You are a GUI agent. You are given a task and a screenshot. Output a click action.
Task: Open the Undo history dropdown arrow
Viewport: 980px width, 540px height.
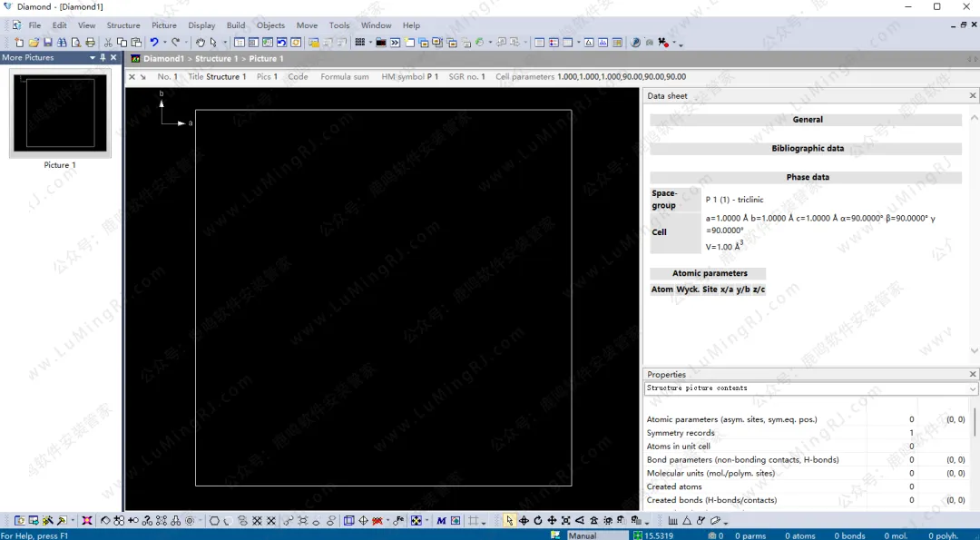[164, 43]
